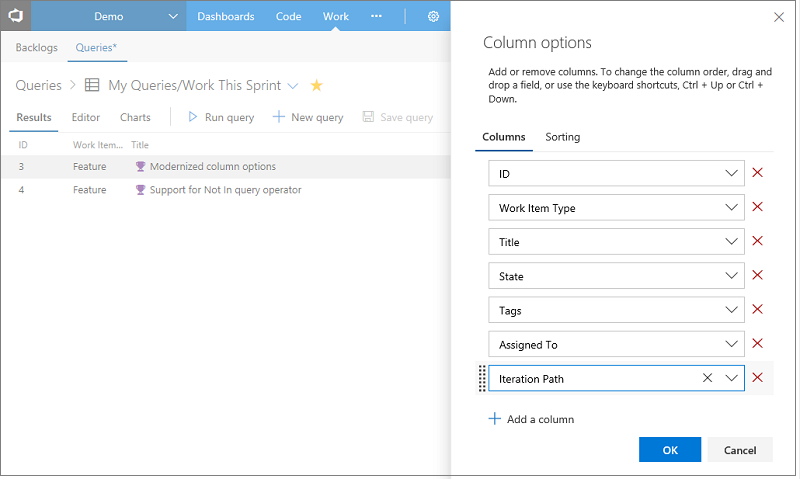
Task: Click the query type table icon
Action: click(x=92, y=85)
